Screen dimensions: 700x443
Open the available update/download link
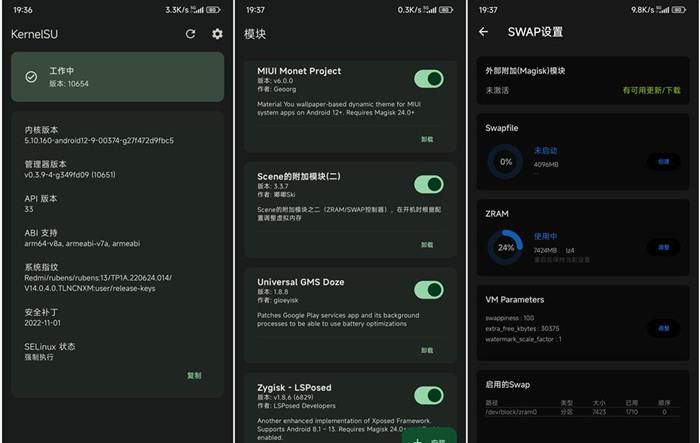649,90
